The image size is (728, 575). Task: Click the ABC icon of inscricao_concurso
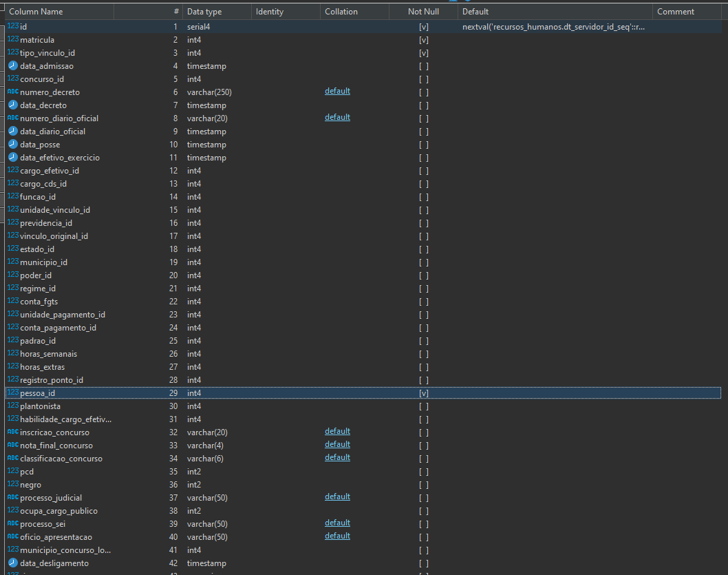(x=13, y=432)
